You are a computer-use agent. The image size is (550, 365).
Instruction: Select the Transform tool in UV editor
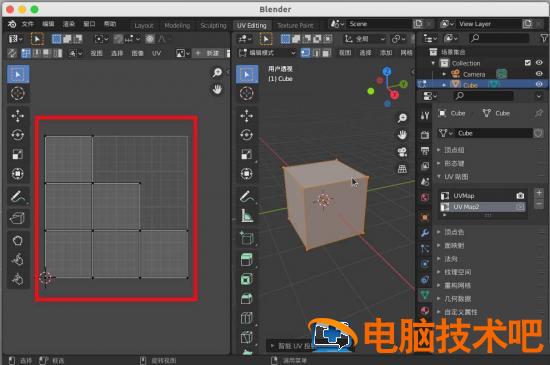pos(18,174)
